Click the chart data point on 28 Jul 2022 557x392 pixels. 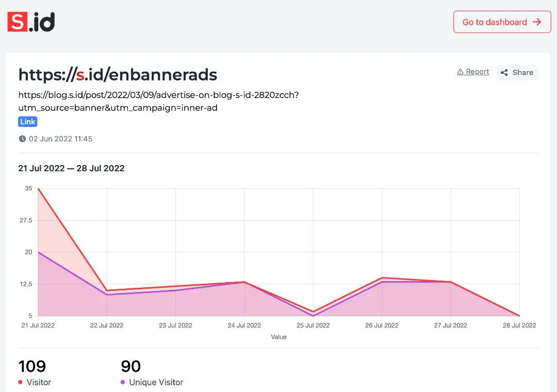pyautogui.click(x=519, y=316)
